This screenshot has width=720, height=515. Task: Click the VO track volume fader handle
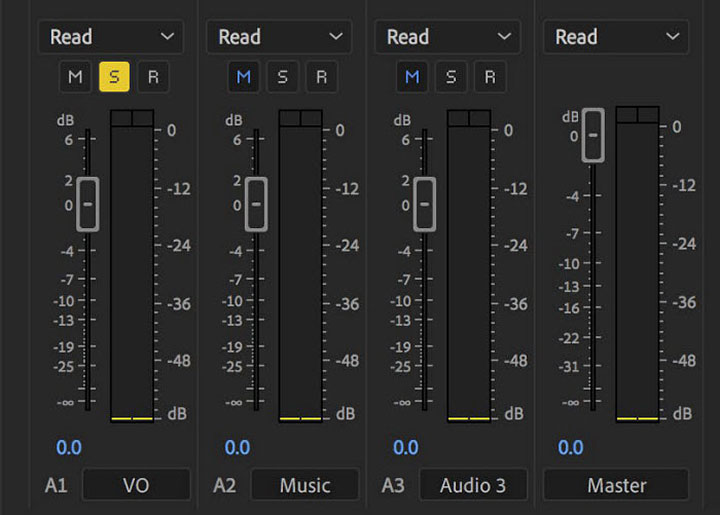pyautogui.click(x=87, y=204)
